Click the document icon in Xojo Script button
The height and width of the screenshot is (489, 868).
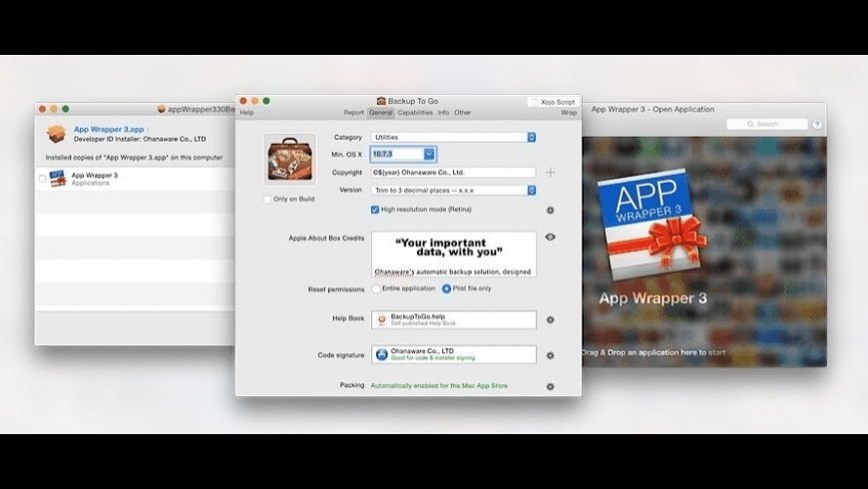534,102
